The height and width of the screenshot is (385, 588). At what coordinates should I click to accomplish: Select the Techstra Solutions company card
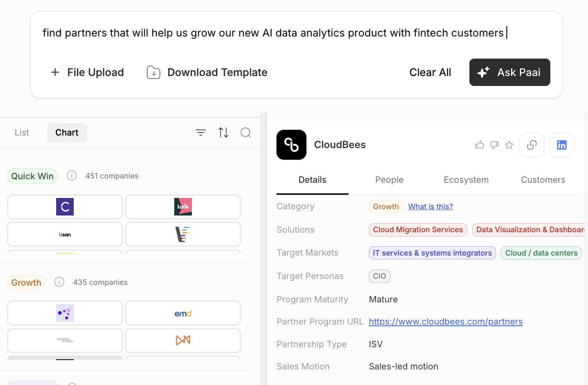65,341
